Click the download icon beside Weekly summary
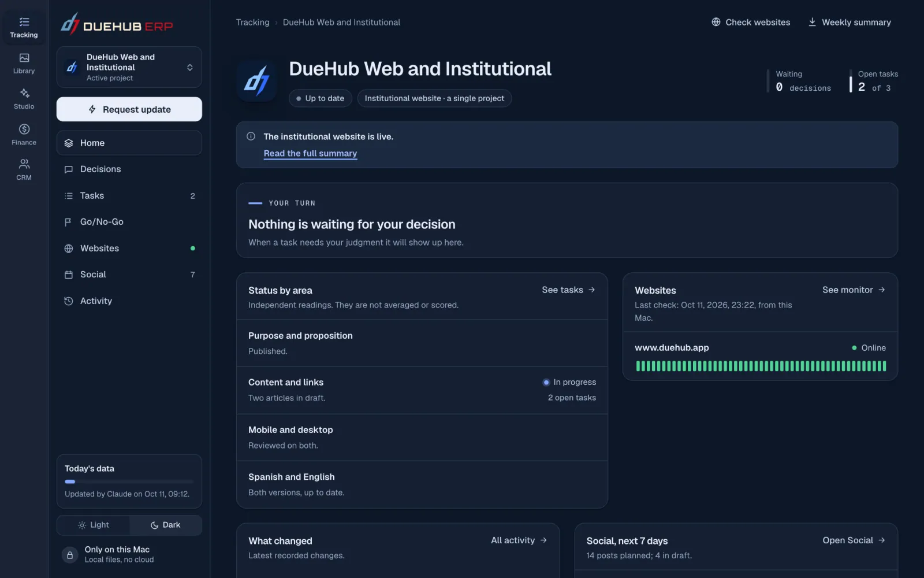Viewport: 924px width, 578px height. [812, 22]
